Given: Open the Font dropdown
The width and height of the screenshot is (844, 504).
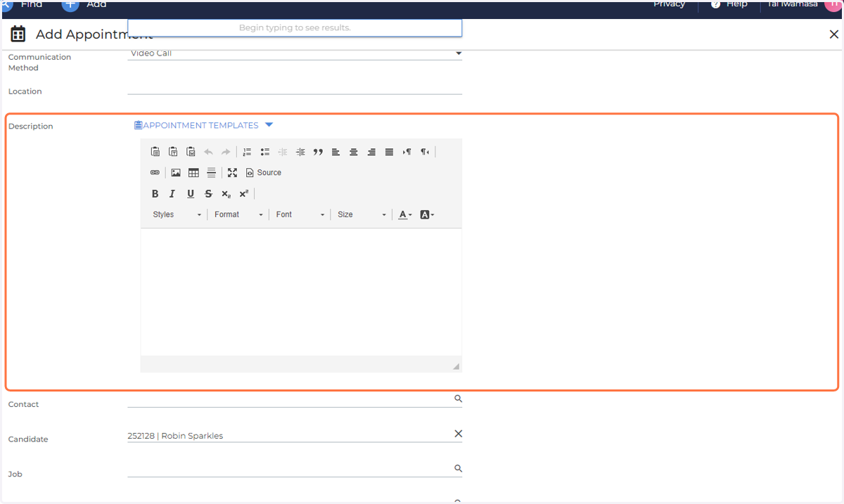Looking at the screenshot, I should 300,215.
